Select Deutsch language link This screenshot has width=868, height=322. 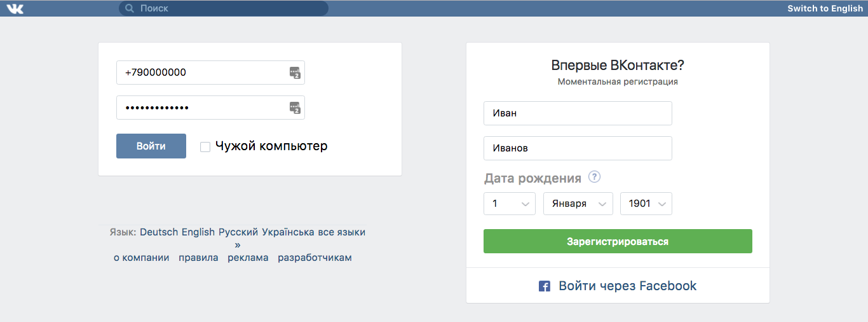159,232
